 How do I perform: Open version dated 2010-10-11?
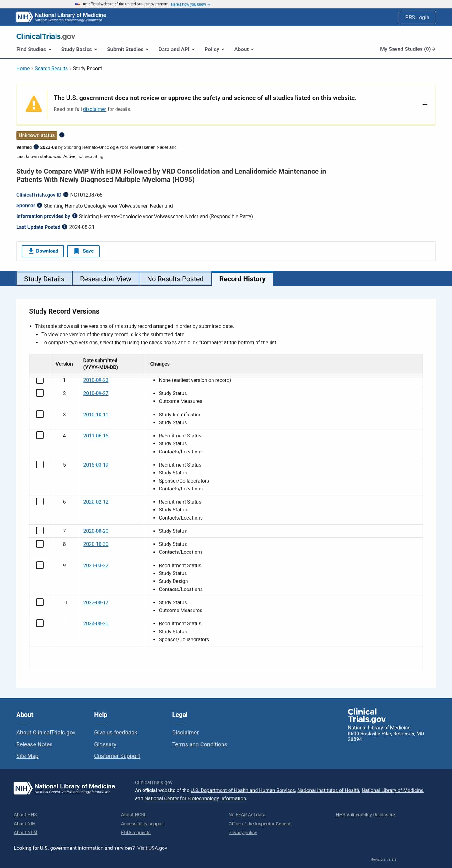pyautogui.click(x=96, y=415)
